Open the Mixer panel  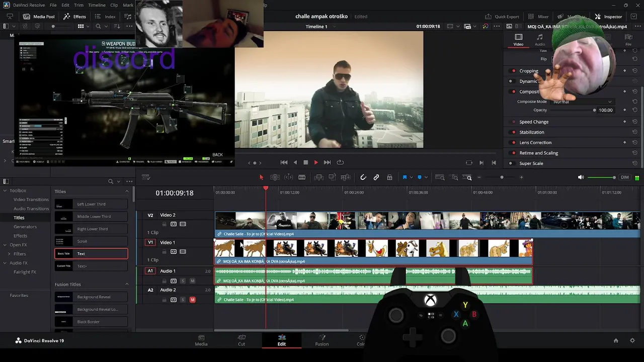(539, 17)
